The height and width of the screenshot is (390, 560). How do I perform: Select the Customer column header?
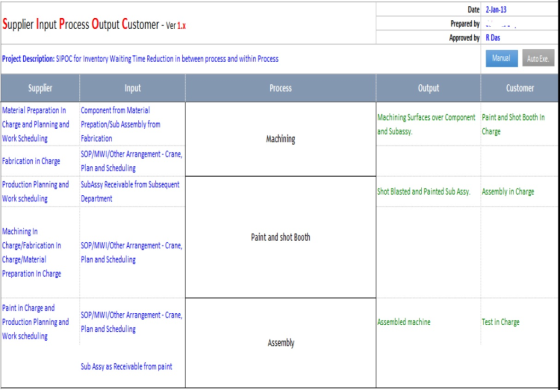click(520, 88)
